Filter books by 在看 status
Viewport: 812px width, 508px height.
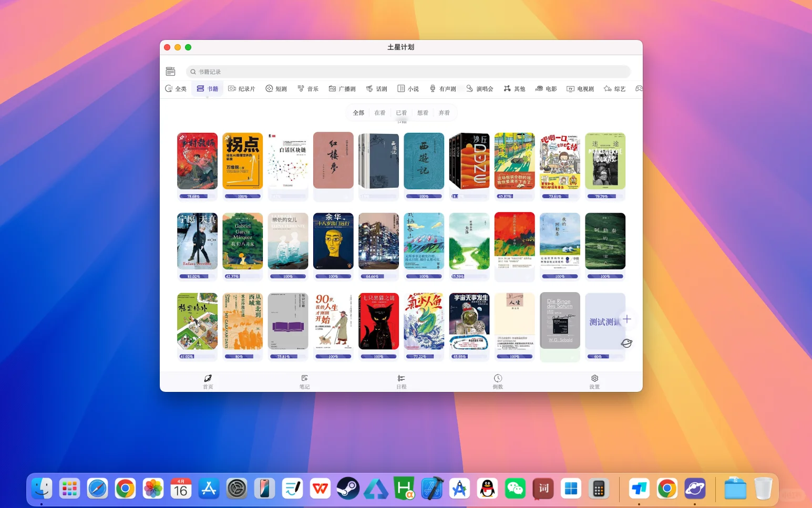[380, 113]
